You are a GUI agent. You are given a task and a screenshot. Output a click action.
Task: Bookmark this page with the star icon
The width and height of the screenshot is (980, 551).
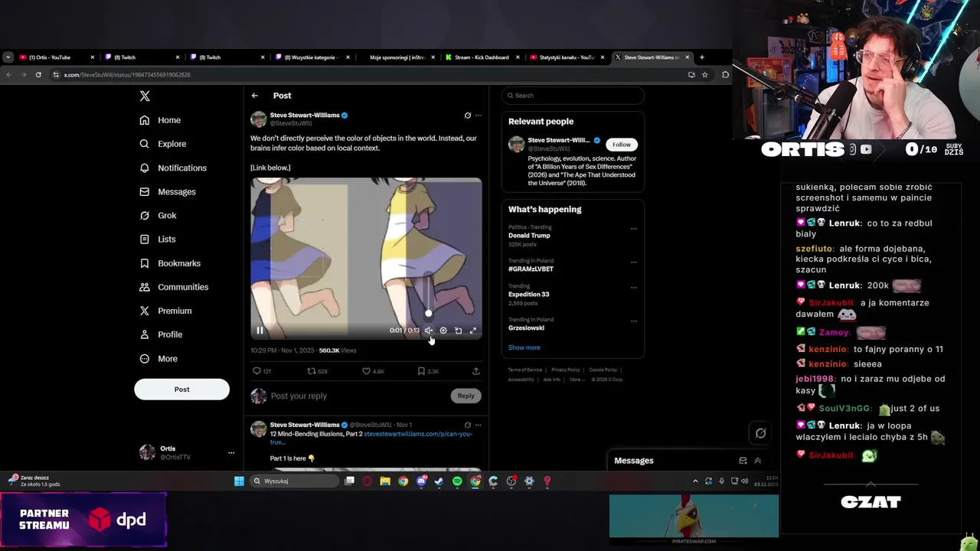[x=705, y=75]
